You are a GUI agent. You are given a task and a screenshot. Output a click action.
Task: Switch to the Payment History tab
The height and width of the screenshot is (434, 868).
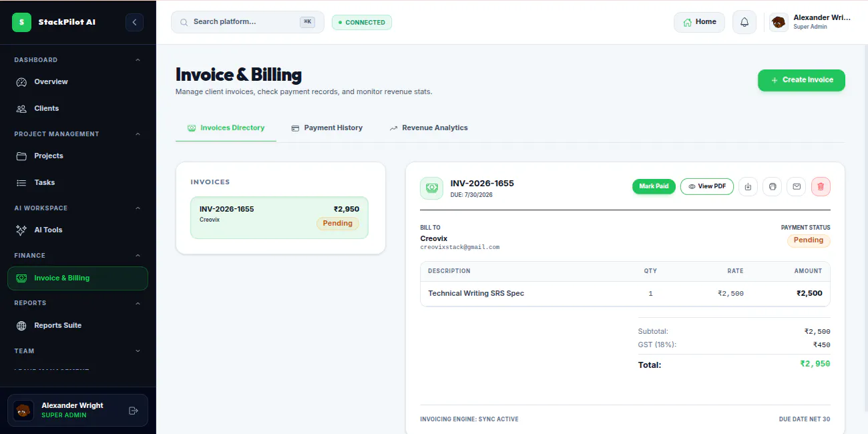327,128
